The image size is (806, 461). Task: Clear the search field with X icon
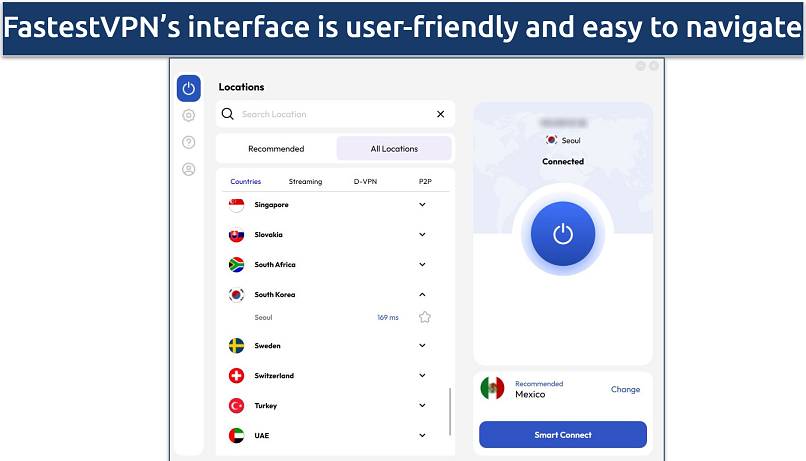coord(440,114)
